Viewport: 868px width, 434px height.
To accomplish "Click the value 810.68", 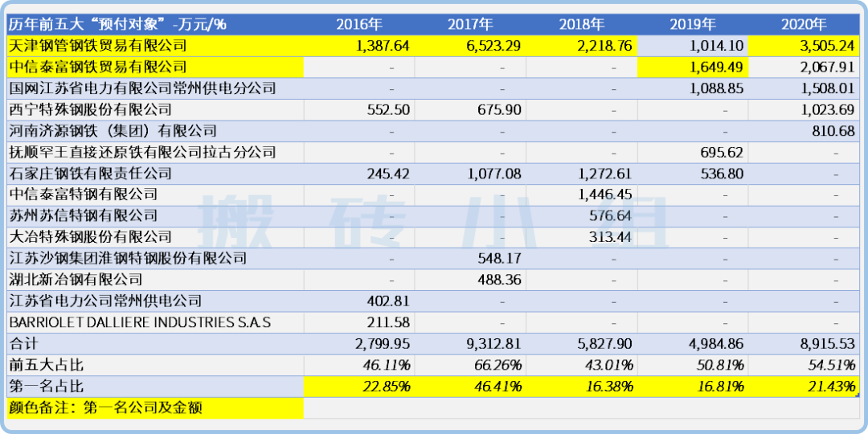I will click(x=833, y=131).
